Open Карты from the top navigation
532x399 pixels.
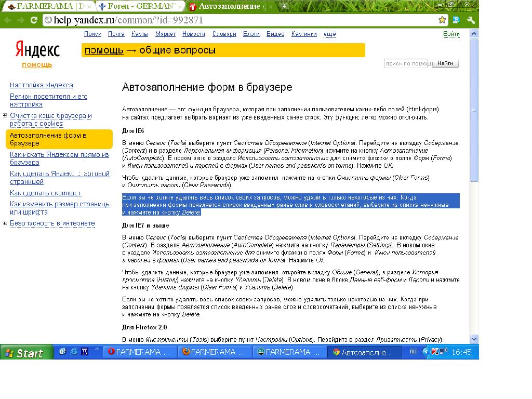[140, 34]
